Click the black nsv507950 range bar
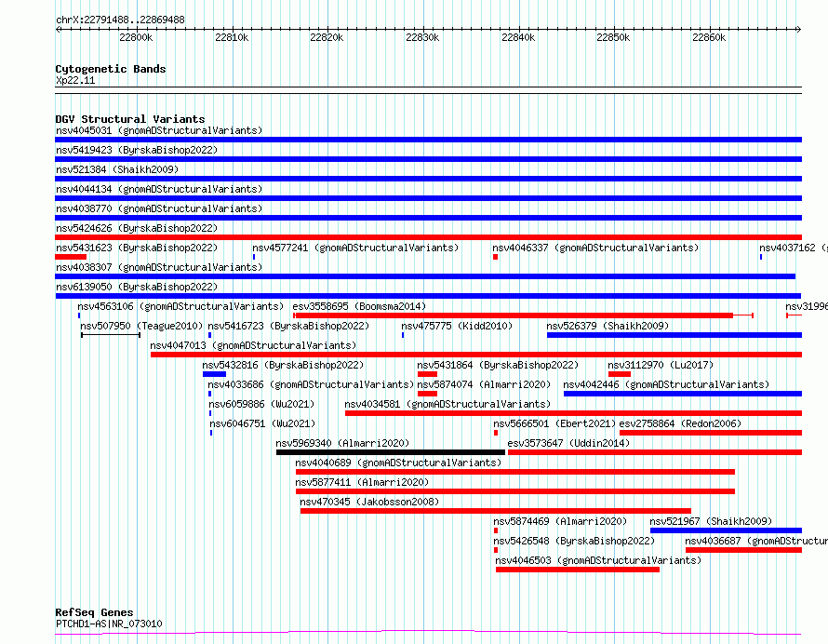 111,335
